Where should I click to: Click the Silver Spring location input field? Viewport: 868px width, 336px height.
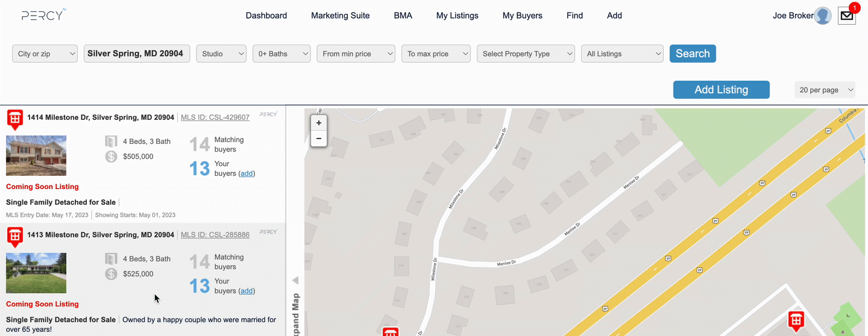pos(137,54)
